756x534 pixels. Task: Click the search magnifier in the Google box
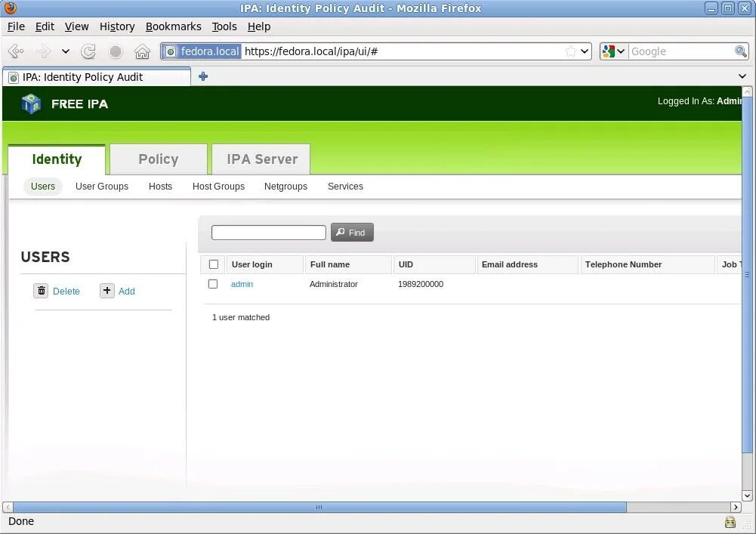point(741,51)
